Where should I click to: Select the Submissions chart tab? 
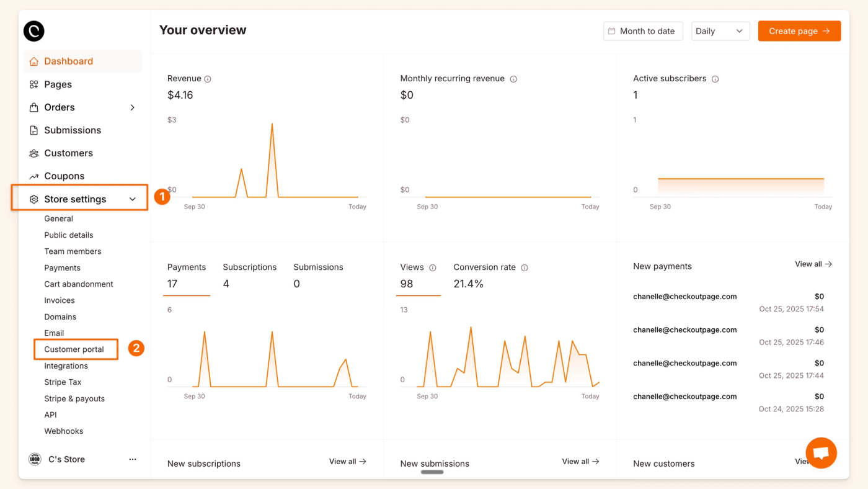coord(318,276)
